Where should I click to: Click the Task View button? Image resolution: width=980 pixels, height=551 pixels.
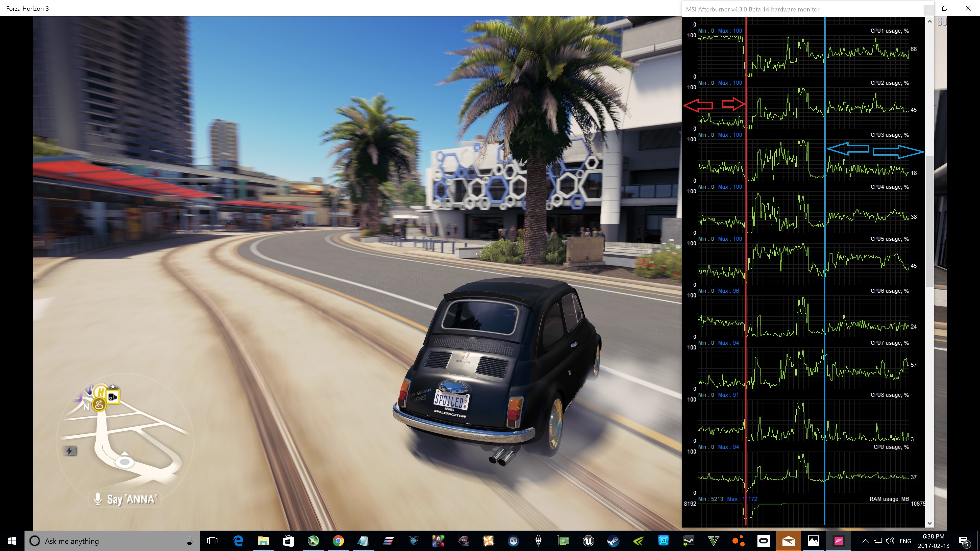tap(212, 541)
